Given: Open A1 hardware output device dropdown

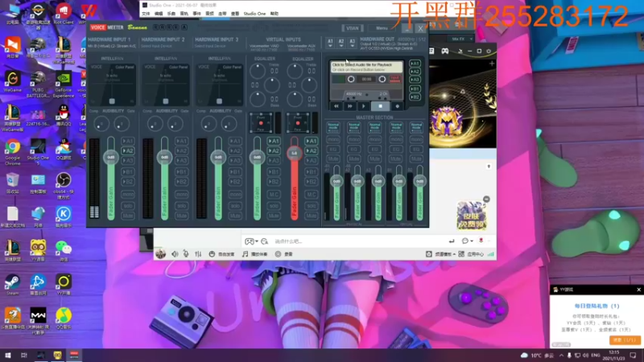Looking at the screenshot, I should (330, 43).
